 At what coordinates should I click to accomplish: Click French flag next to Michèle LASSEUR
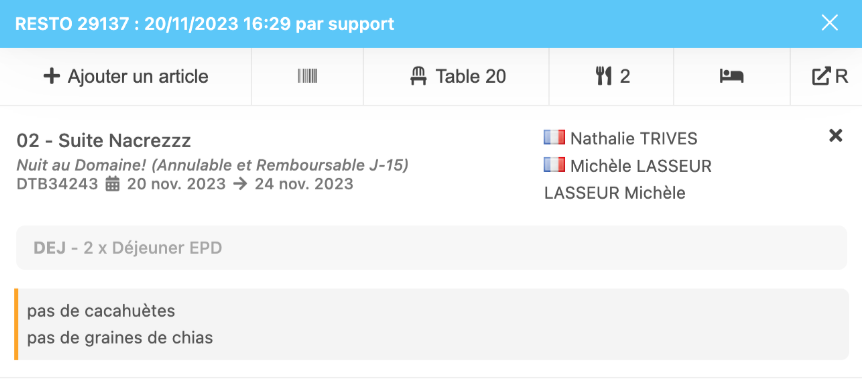point(554,165)
